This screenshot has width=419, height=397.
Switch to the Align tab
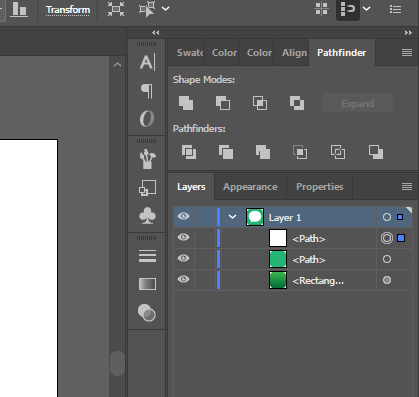294,53
